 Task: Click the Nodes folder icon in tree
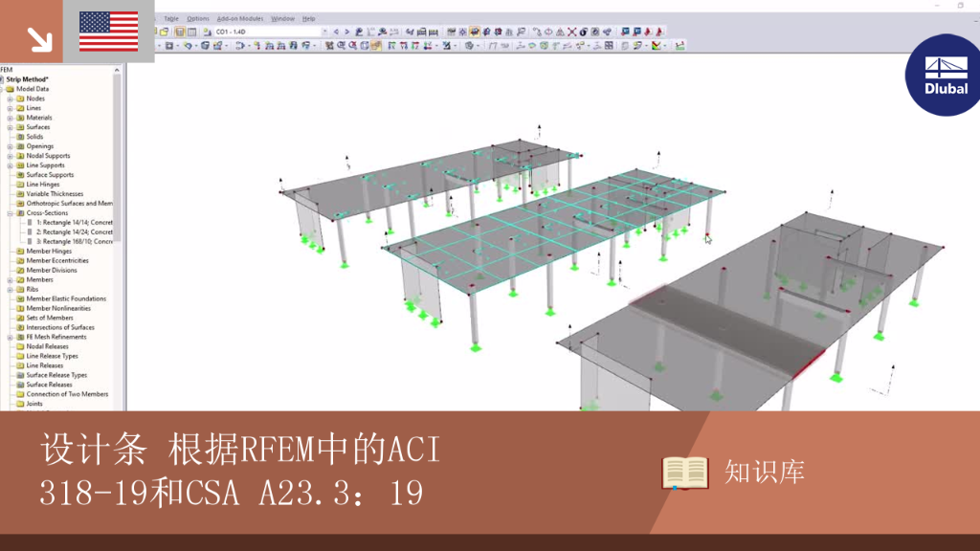pos(20,99)
